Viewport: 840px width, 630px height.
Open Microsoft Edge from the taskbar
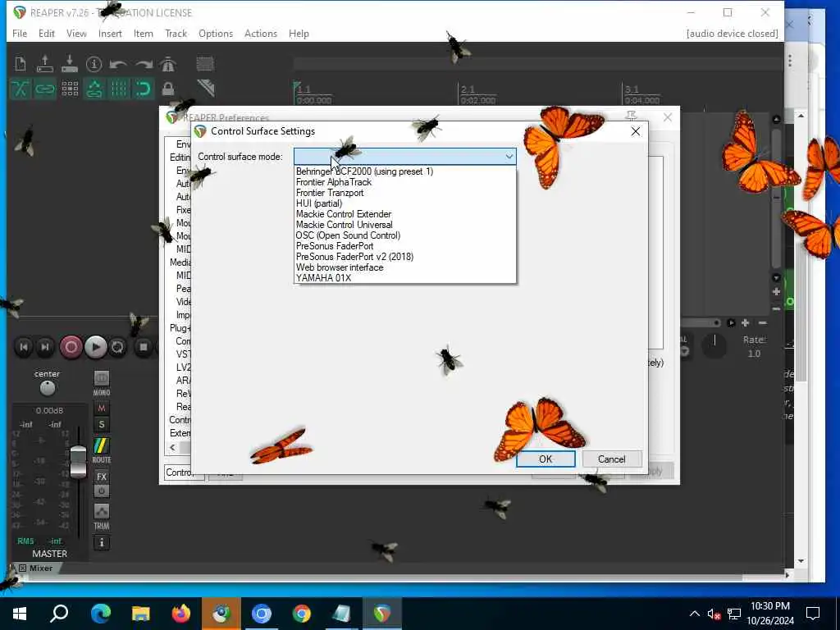tap(101, 614)
